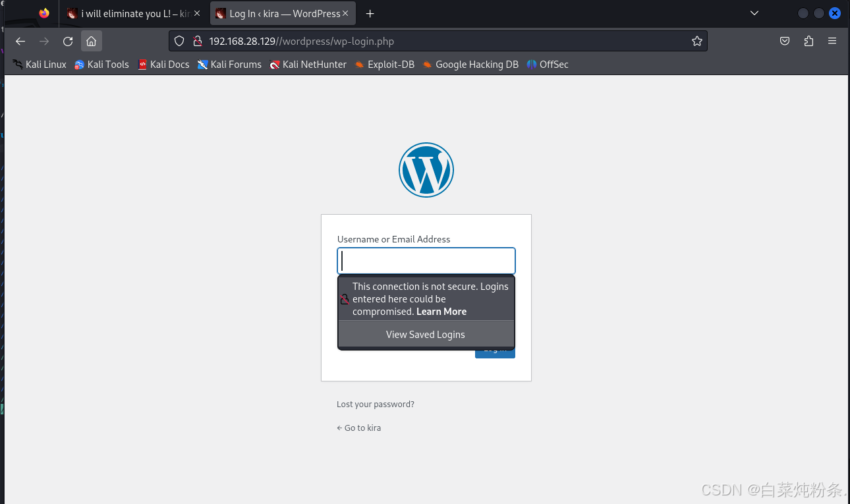Close the 'Log In ‹ kira — WordPress' tab

[345, 13]
